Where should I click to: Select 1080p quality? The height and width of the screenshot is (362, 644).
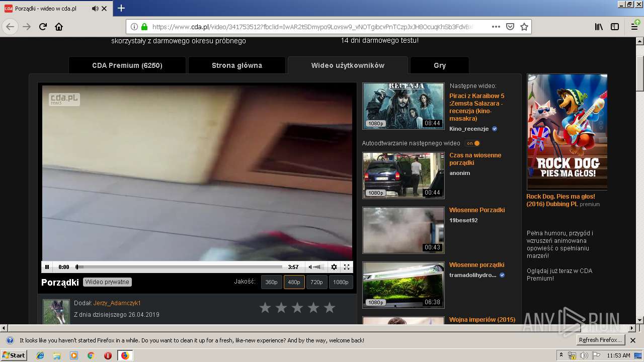coord(341,282)
